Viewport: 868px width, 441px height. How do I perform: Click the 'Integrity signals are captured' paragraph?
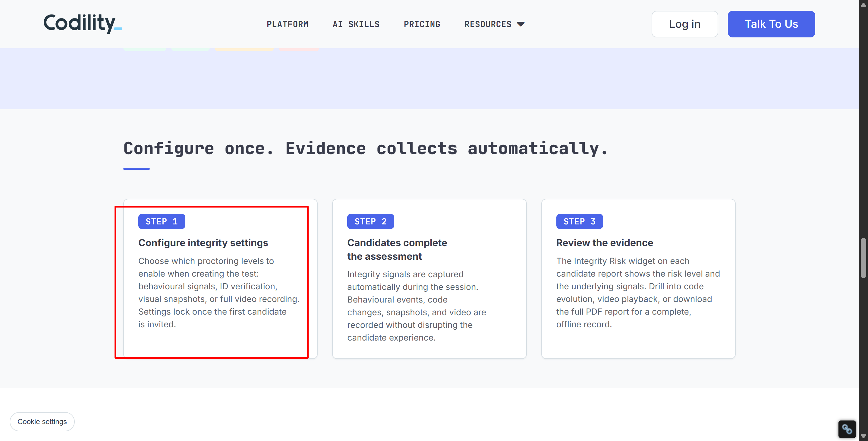pyautogui.click(x=417, y=306)
